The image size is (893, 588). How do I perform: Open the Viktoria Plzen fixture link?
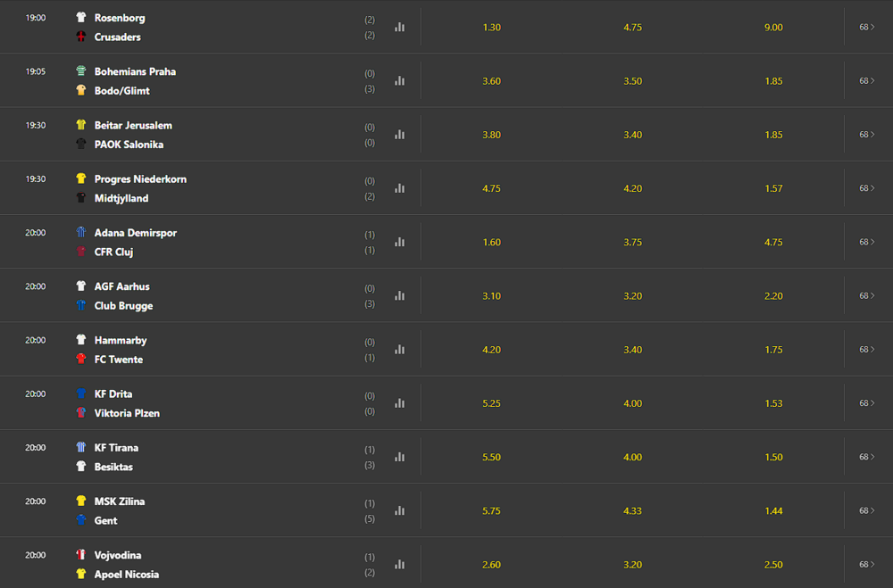tap(127, 413)
